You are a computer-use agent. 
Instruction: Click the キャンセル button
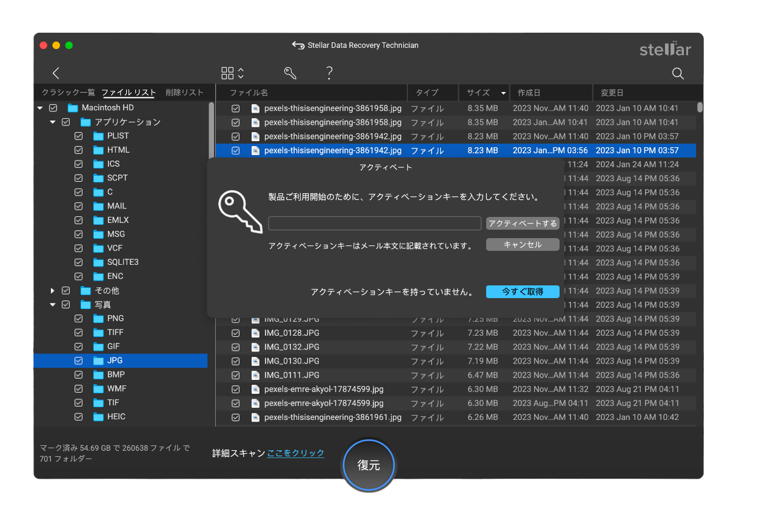click(x=523, y=245)
